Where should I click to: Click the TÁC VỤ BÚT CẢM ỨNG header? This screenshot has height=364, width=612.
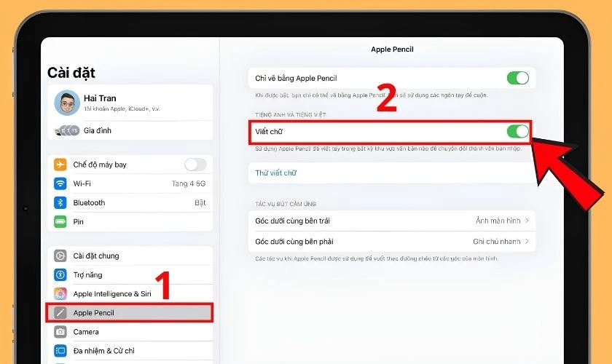coord(286,204)
